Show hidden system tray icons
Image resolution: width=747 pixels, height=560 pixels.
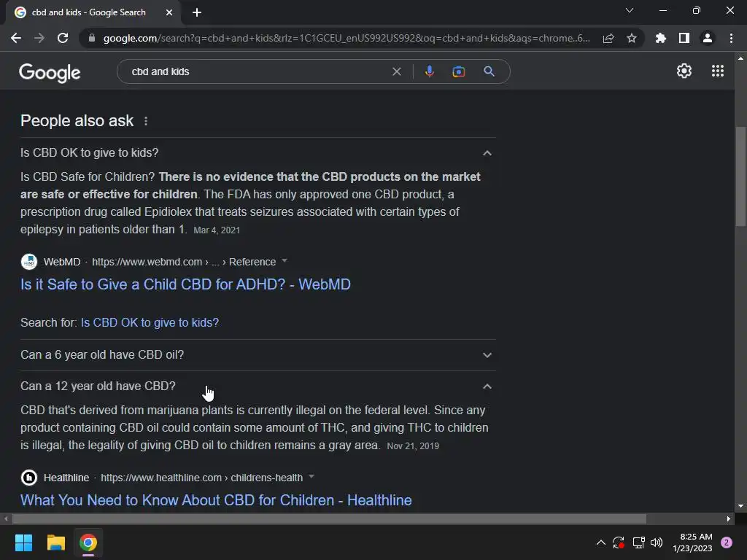[601, 542]
